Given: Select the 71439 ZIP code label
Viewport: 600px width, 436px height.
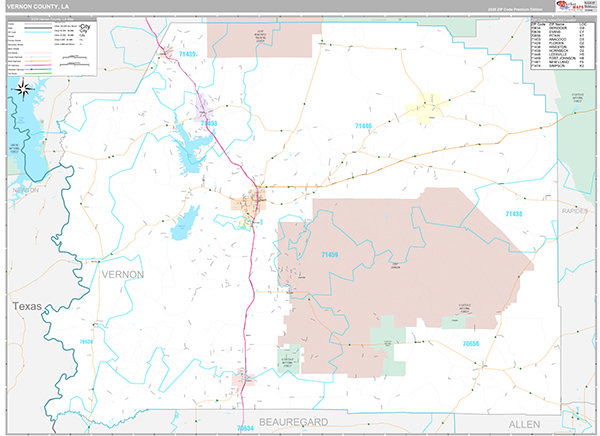Looking at the screenshot, I should (187, 54).
